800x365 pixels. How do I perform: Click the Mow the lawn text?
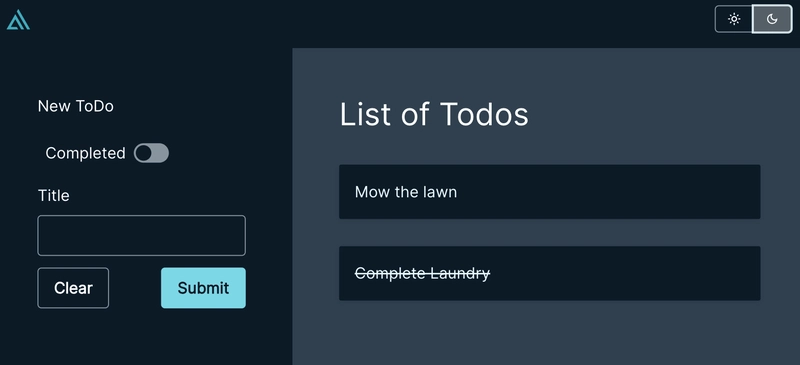pos(406,192)
